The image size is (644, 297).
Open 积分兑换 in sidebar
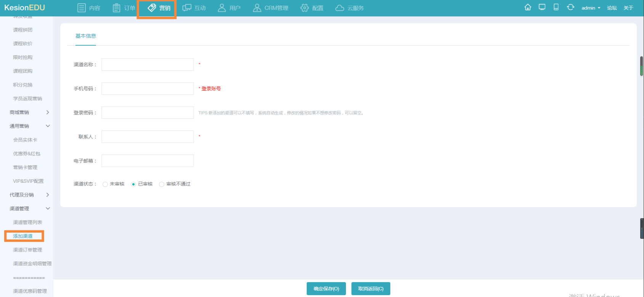click(x=23, y=85)
